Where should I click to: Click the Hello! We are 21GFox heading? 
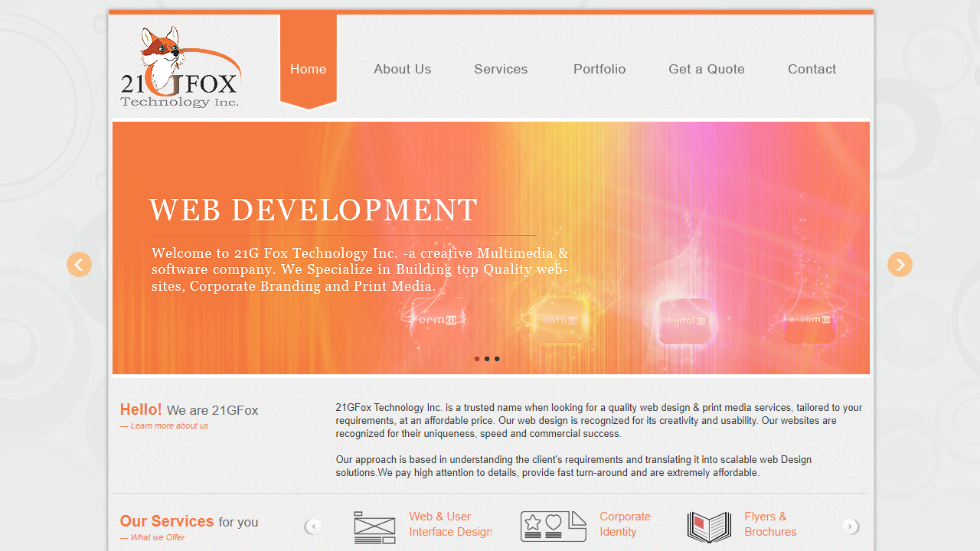pyautogui.click(x=189, y=409)
